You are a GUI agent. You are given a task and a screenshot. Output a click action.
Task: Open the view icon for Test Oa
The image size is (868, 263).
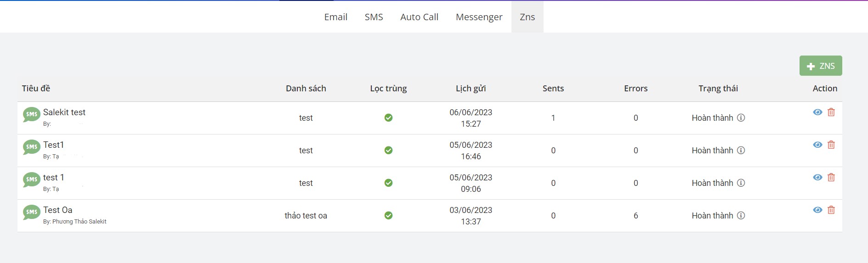coord(817,210)
